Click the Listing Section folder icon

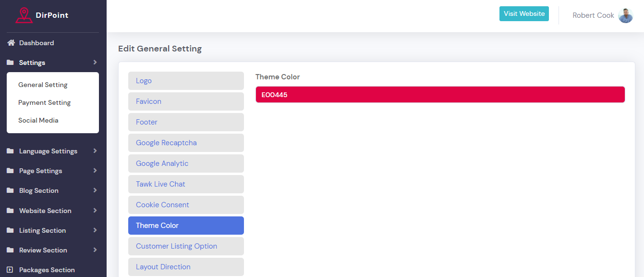click(10, 230)
